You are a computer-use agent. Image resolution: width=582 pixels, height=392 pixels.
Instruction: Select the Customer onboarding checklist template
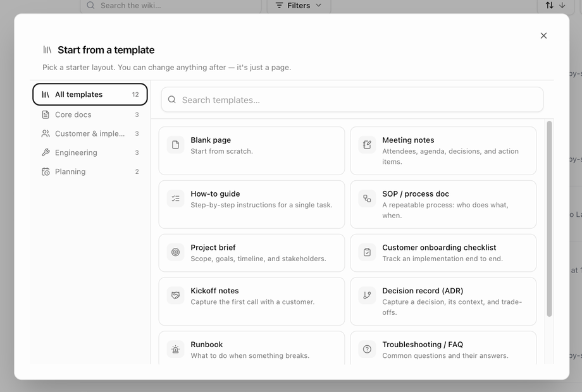[x=443, y=253]
